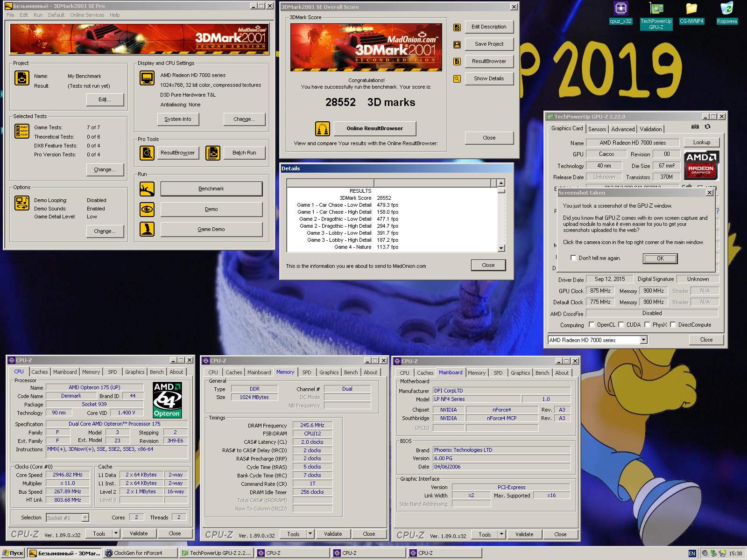This screenshot has width=747, height=560.
Task: Click the magnifier Show Details icon
Action: (x=457, y=79)
